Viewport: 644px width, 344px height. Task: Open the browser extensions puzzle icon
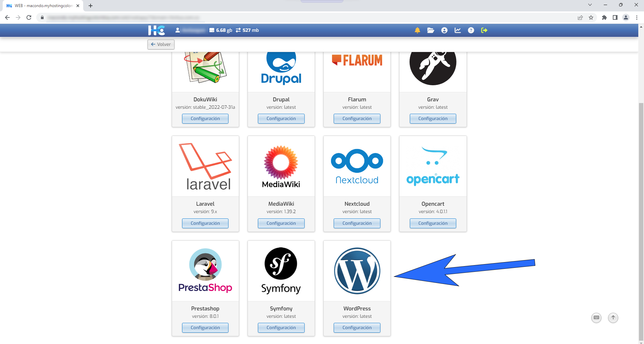[604, 17]
